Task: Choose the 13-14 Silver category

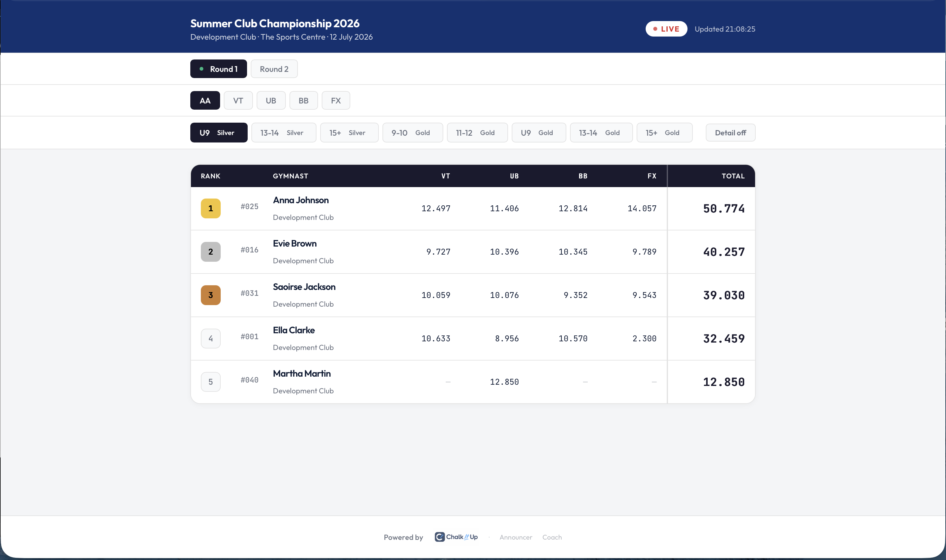Action: tap(284, 133)
